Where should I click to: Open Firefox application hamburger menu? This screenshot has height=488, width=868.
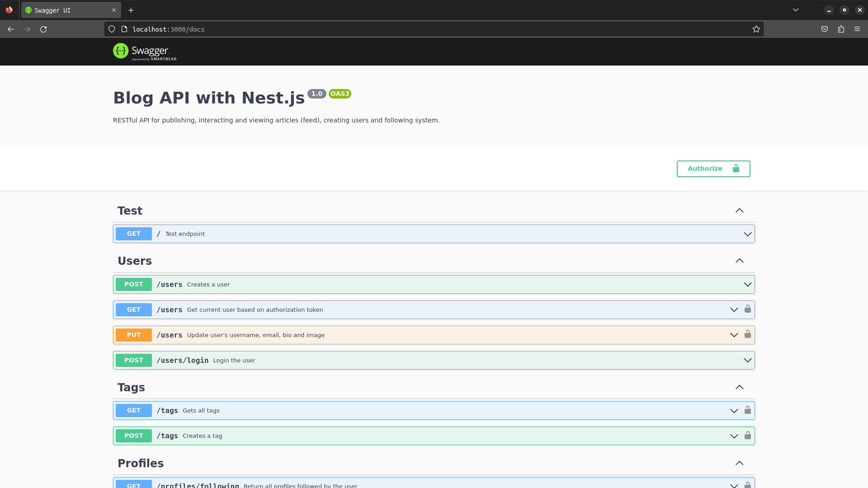[857, 29]
